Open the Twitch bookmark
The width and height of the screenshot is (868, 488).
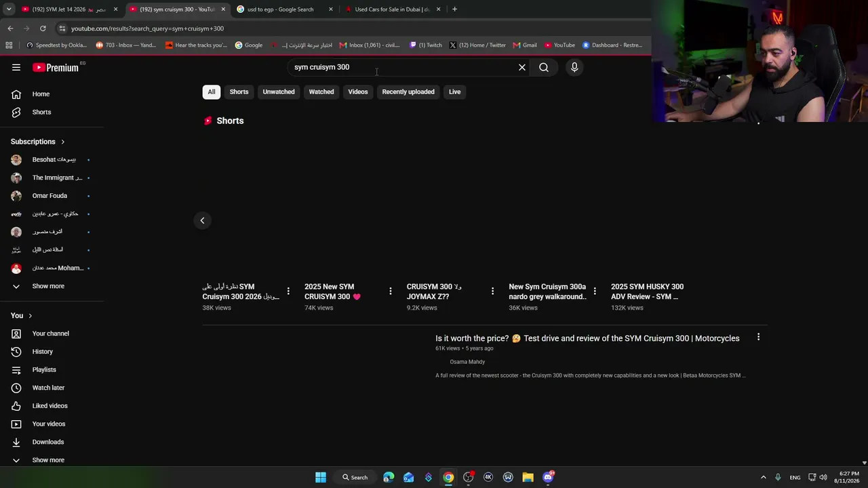(426, 45)
